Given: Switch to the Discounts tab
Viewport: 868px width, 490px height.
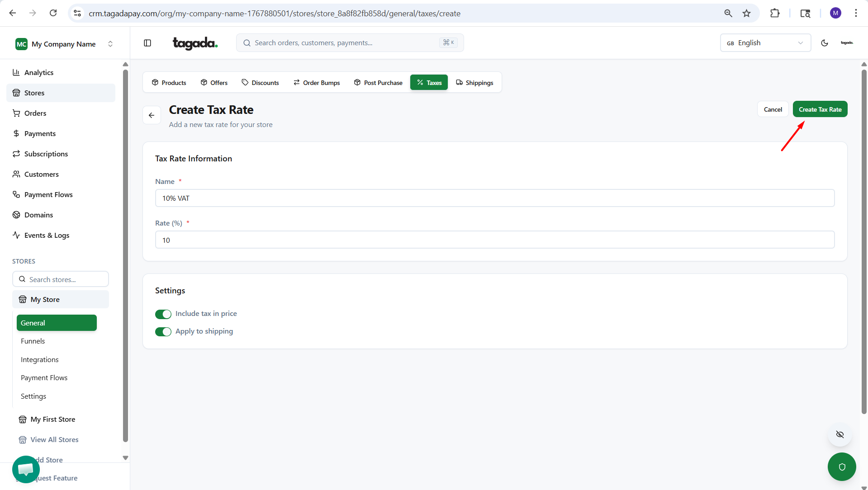Looking at the screenshot, I should pos(261,83).
